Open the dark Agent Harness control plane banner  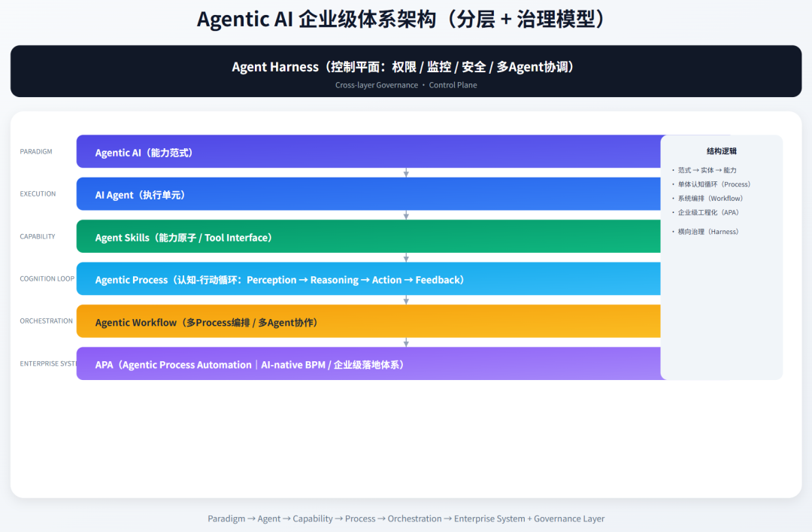(406, 71)
